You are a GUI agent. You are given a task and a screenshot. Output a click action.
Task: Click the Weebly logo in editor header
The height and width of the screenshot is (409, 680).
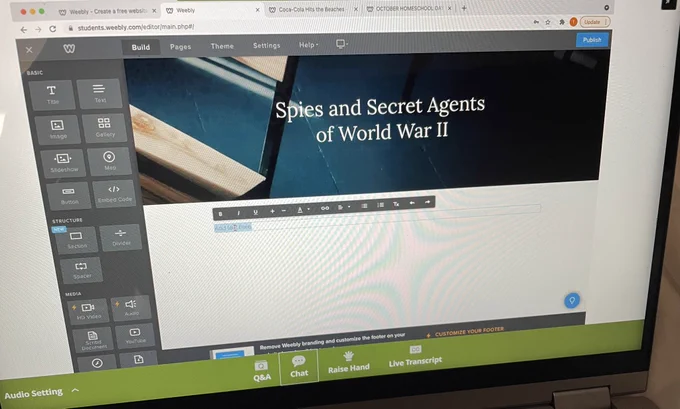[x=69, y=49]
